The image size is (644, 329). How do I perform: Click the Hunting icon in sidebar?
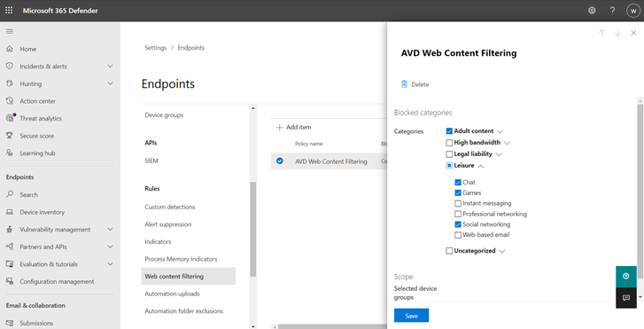10,83
